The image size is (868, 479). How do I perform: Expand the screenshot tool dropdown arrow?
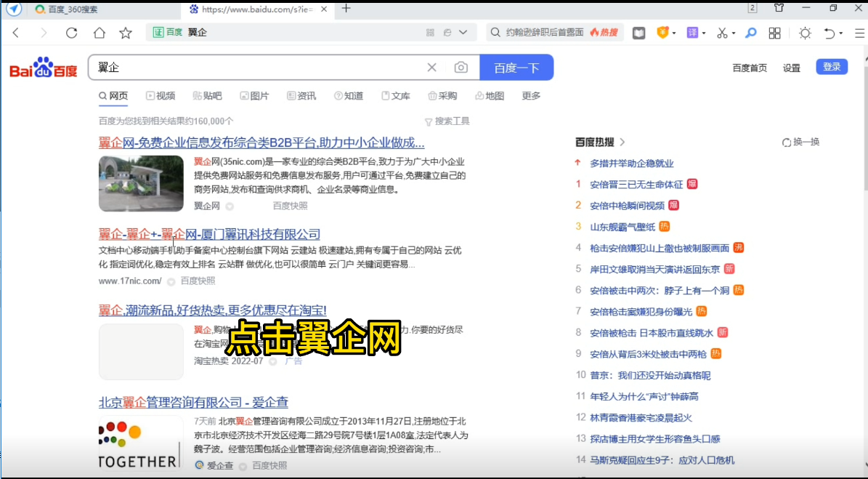[x=734, y=33]
